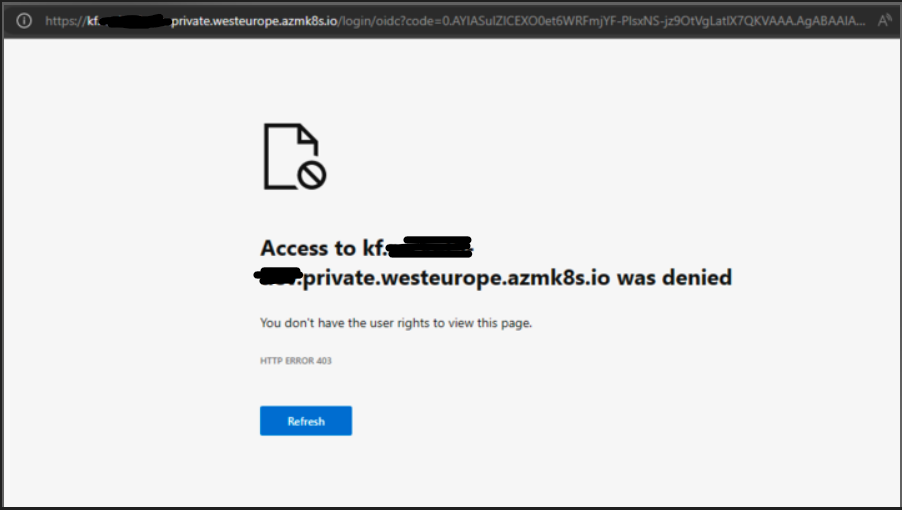The width and height of the screenshot is (902, 510).
Task: Click the redacted block after 'kf.' in heading
Action: 430,247
